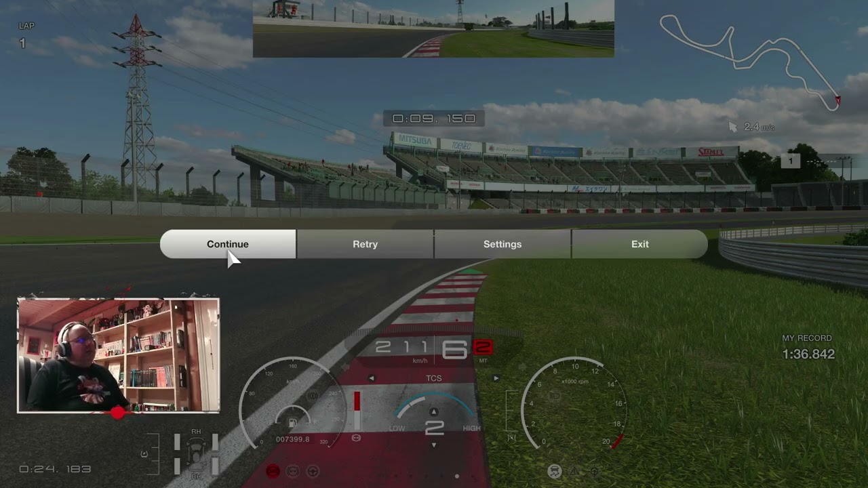
Task: Click the webcam overlay of the streamer
Action: (119, 355)
